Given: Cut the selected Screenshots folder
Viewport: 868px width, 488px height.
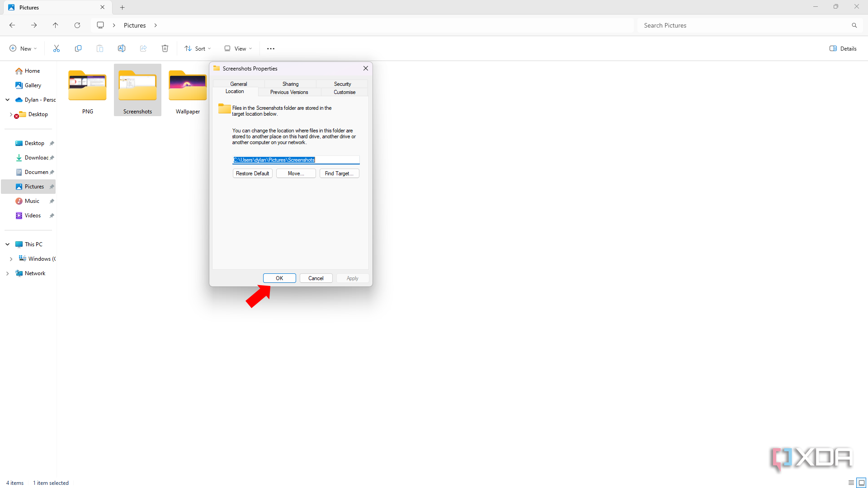Looking at the screenshot, I should (56, 48).
